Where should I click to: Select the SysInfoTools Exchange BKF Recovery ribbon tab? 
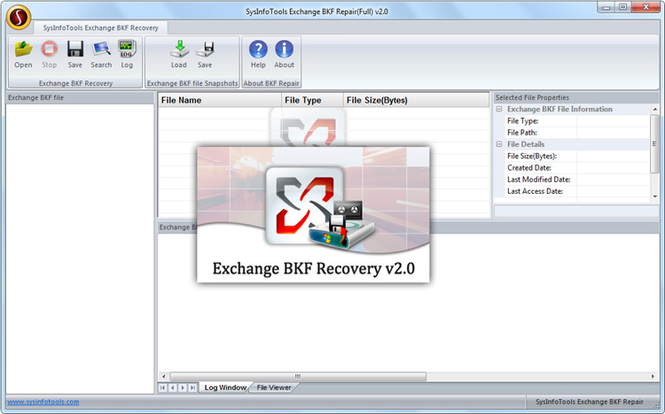click(x=101, y=28)
